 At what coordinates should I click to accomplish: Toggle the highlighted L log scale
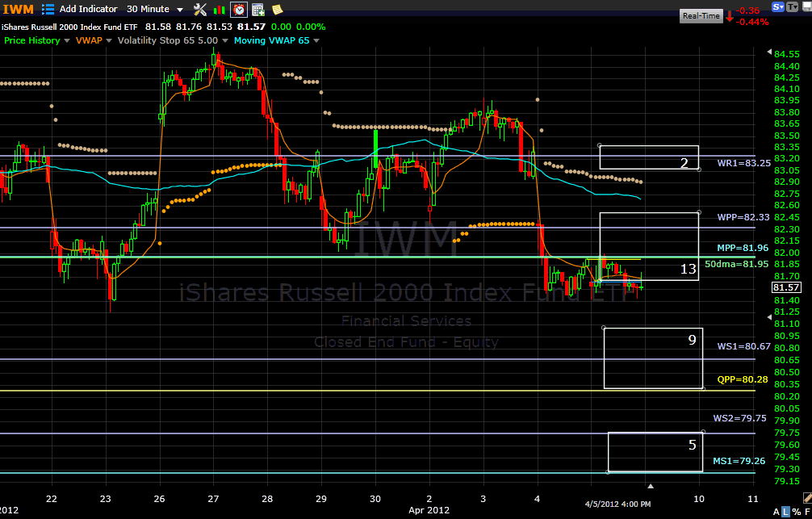click(785, 512)
